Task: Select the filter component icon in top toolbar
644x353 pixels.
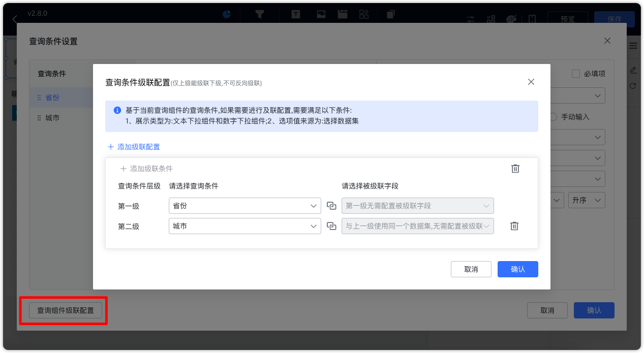Action: (x=260, y=14)
